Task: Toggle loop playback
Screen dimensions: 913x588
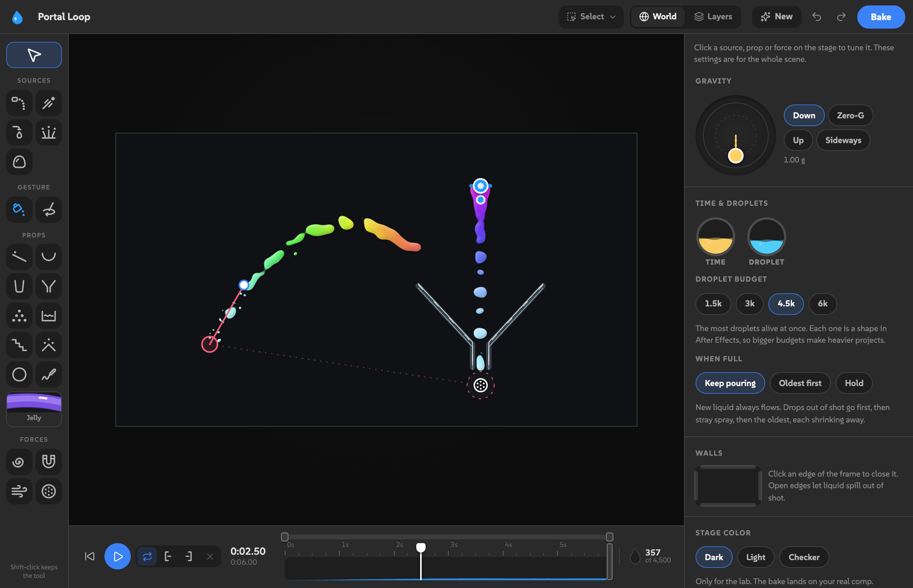Action: pos(147,557)
